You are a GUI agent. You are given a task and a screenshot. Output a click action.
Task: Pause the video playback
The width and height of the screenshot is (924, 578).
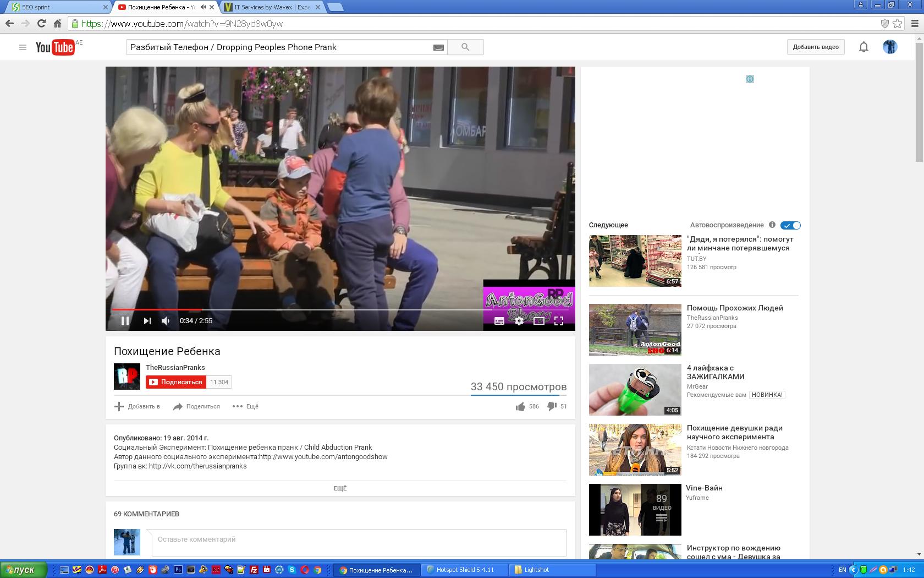click(125, 321)
